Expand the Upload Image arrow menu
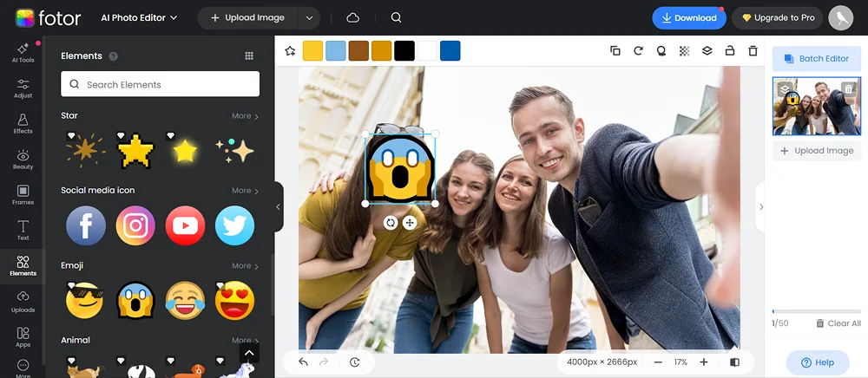 (309, 17)
